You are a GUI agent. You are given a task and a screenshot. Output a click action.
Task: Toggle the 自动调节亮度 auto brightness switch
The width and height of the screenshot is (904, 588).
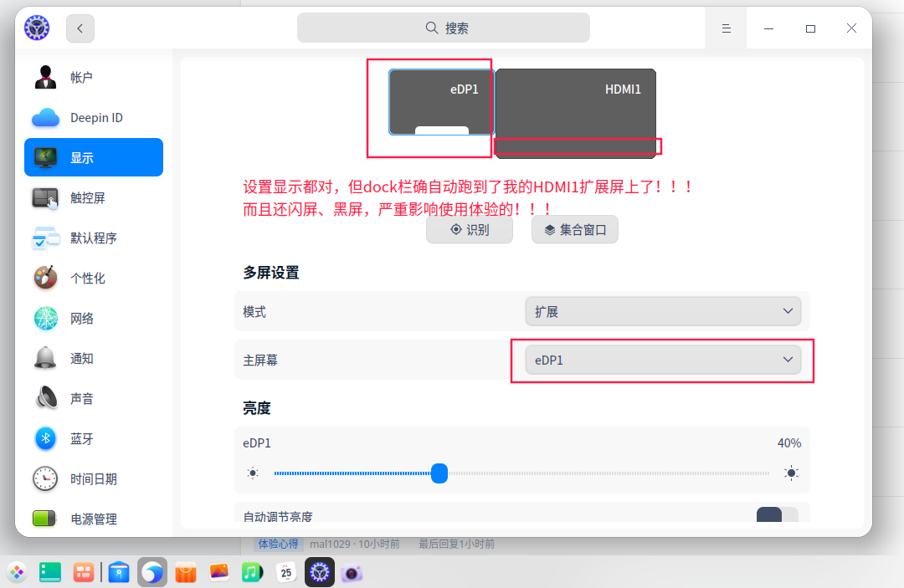(x=777, y=515)
